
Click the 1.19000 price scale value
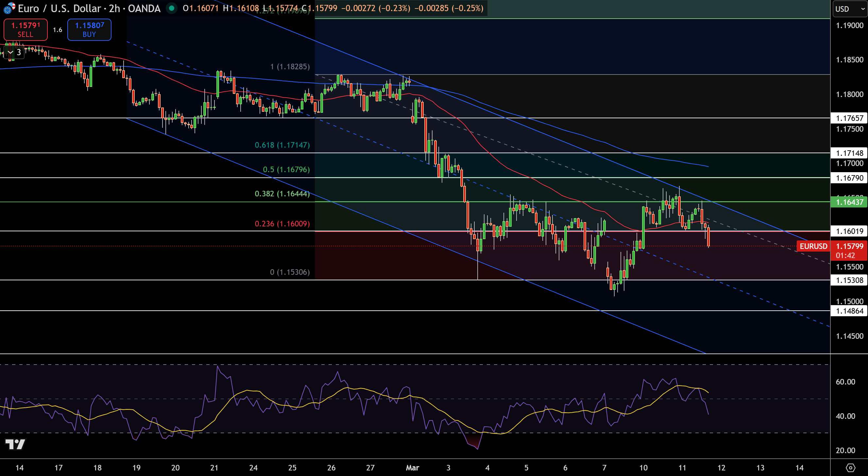(x=849, y=25)
